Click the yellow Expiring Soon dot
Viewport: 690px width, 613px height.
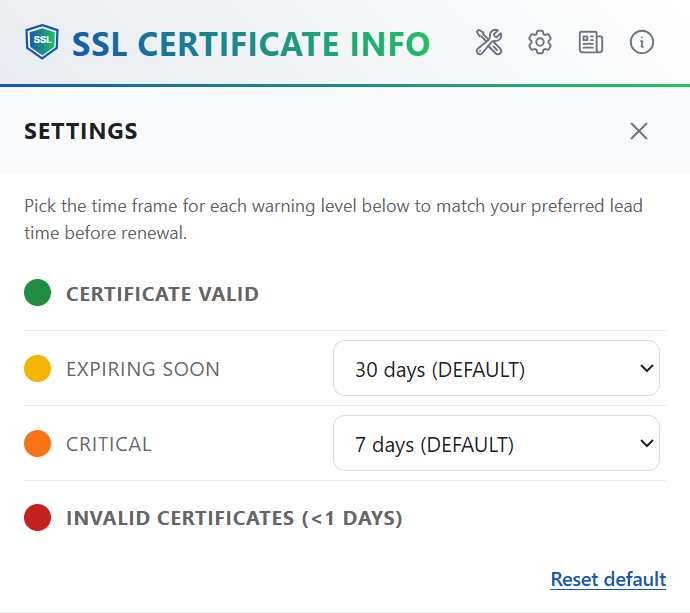pyautogui.click(x=37, y=368)
